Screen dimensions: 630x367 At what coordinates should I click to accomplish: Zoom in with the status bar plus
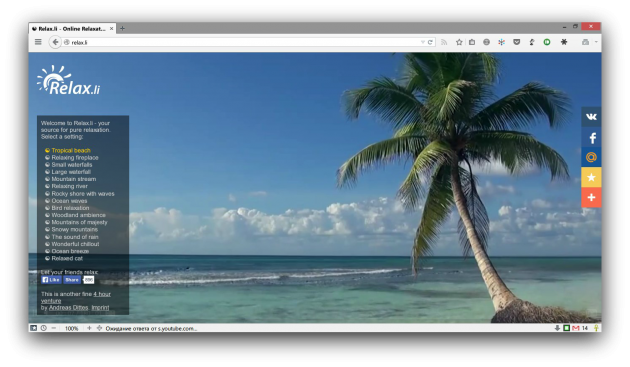click(x=89, y=328)
